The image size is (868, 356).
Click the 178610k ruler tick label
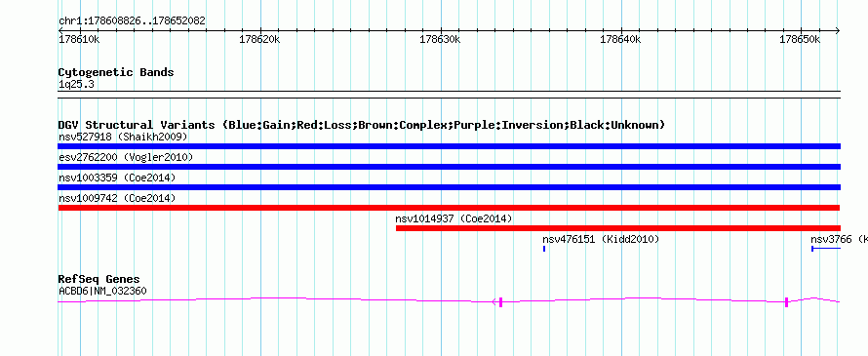pos(80,40)
